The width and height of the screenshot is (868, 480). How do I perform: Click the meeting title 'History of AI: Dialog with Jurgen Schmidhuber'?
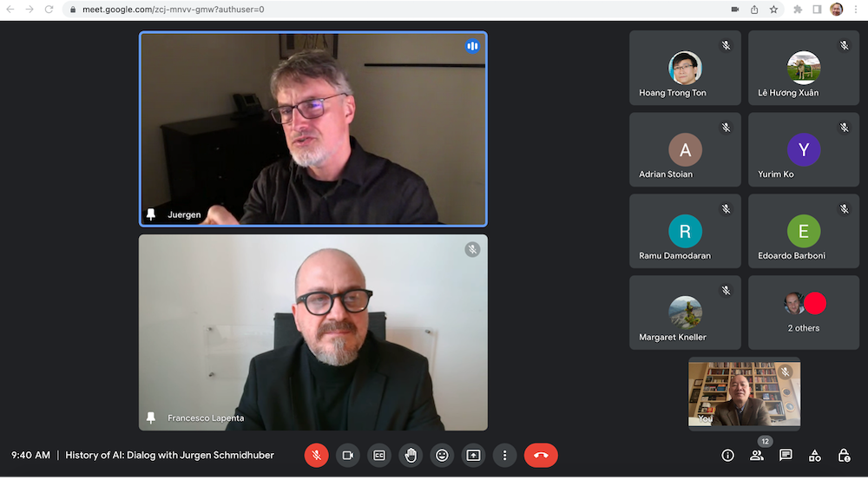(x=169, y=455)
